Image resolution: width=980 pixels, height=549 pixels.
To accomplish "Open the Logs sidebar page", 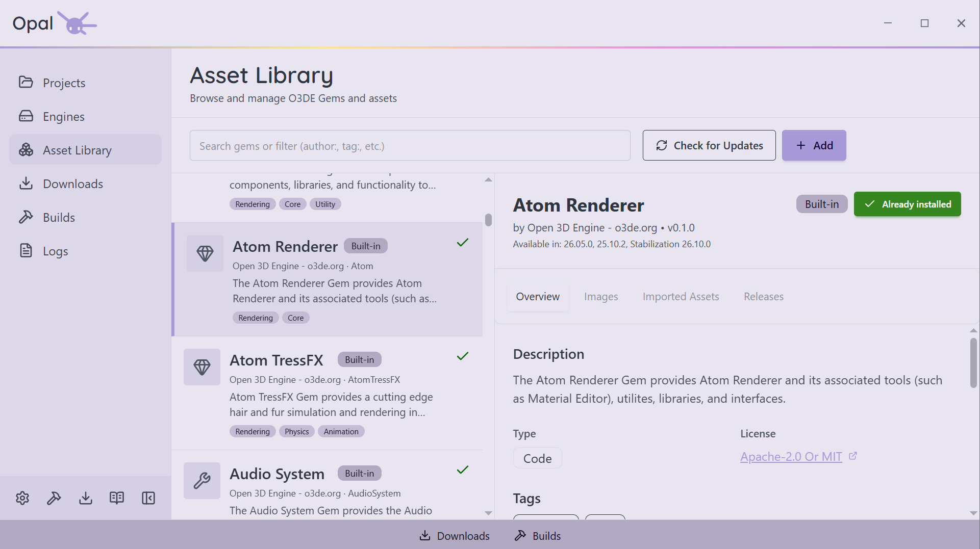I will [x=85, y=251].
